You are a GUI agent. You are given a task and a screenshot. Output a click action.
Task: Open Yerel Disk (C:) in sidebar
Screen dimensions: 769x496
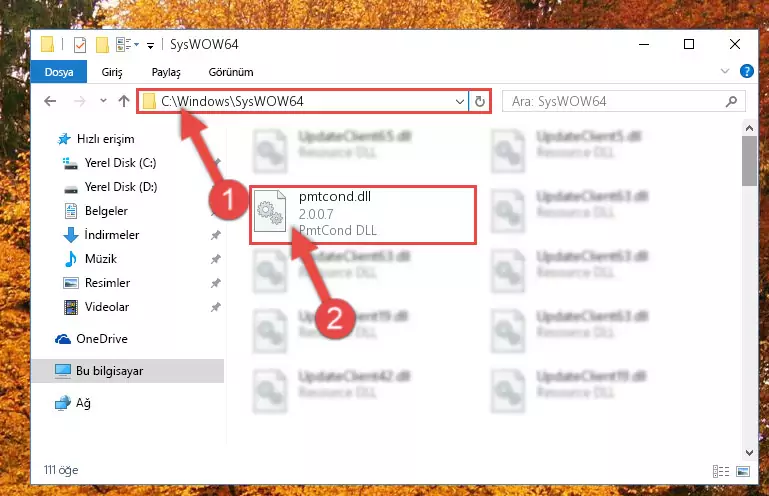pyautogui.click(x=120, y=163)
